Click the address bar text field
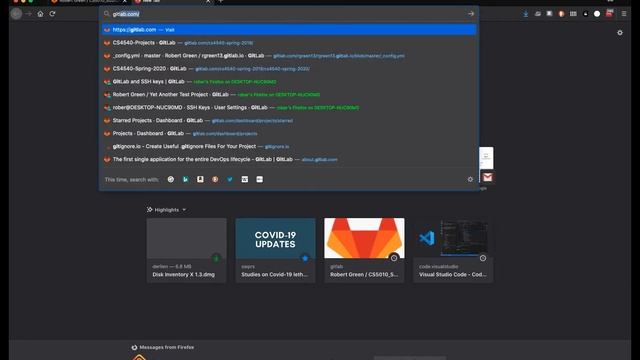The image size is (640, 360). [288, 14]
